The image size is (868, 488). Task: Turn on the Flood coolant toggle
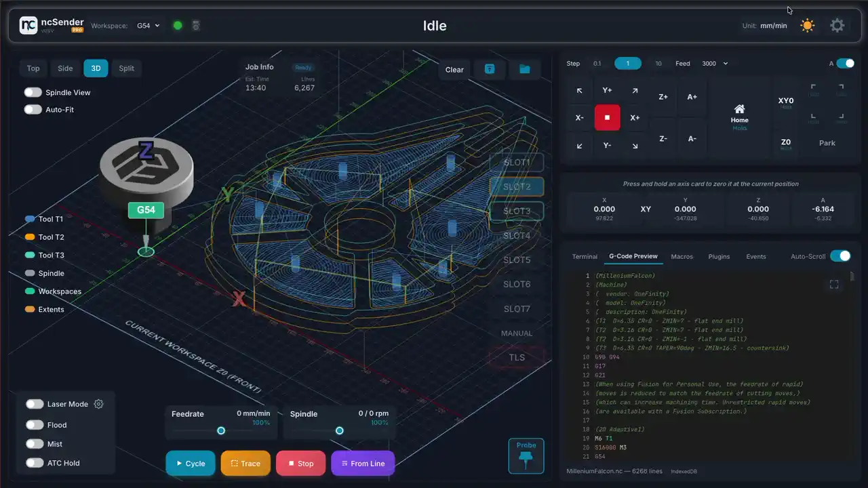click(x=35, y=425)
